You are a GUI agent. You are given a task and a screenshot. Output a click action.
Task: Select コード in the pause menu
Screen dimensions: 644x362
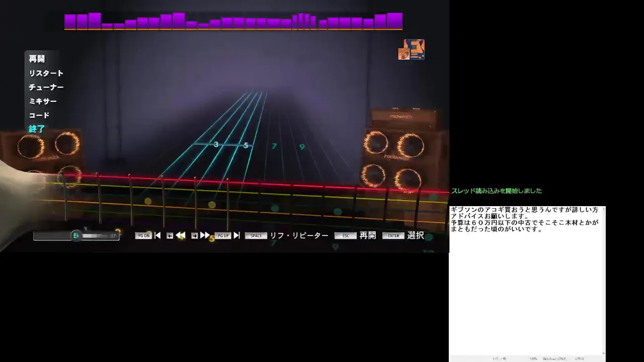pos(39,115)
